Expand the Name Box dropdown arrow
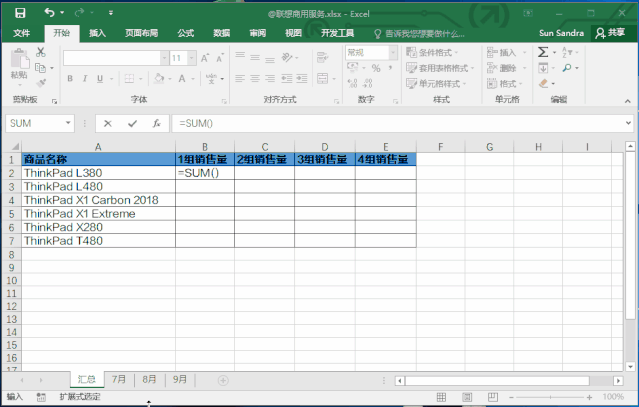The width and height of the screenshot is (639, 407). click(68, 123)
